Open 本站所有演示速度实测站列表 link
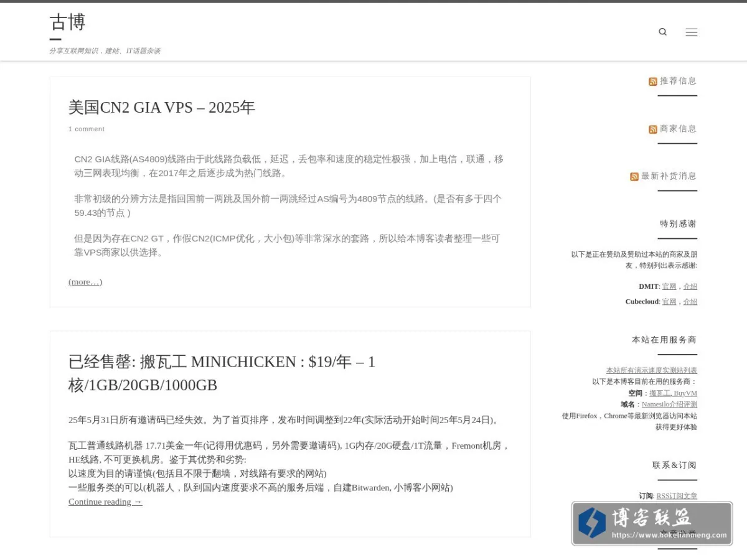The image size is (747, 560). pos(652,371)
